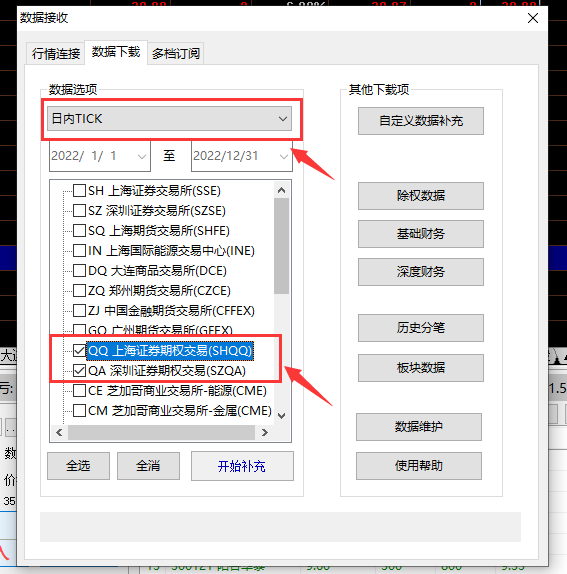Download 深度财务 data
The image size is (567, 574).
tap(421, 272)
